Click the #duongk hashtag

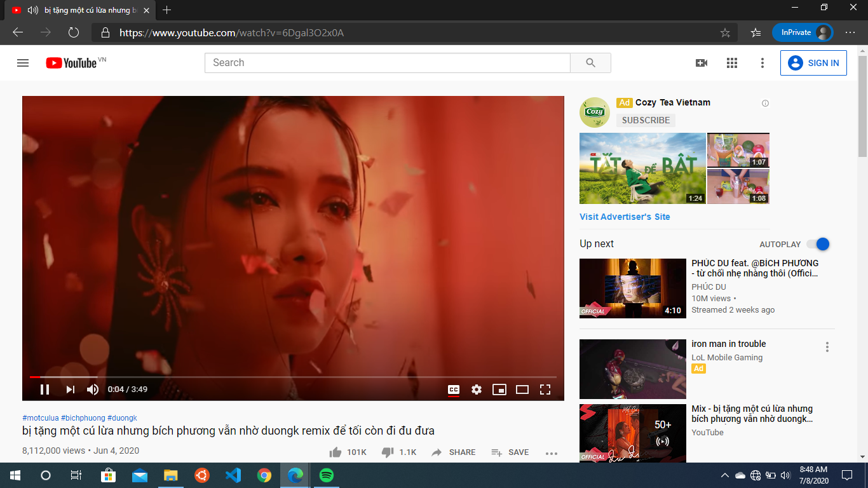coord(122,418)
